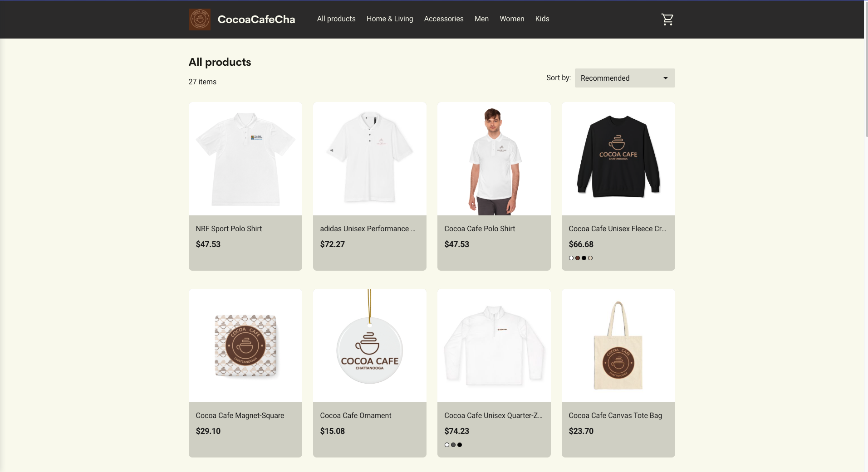Choose the black swatch on Quarter-Zip
This screenshot has width=868, height=472.
click(460, 445)
